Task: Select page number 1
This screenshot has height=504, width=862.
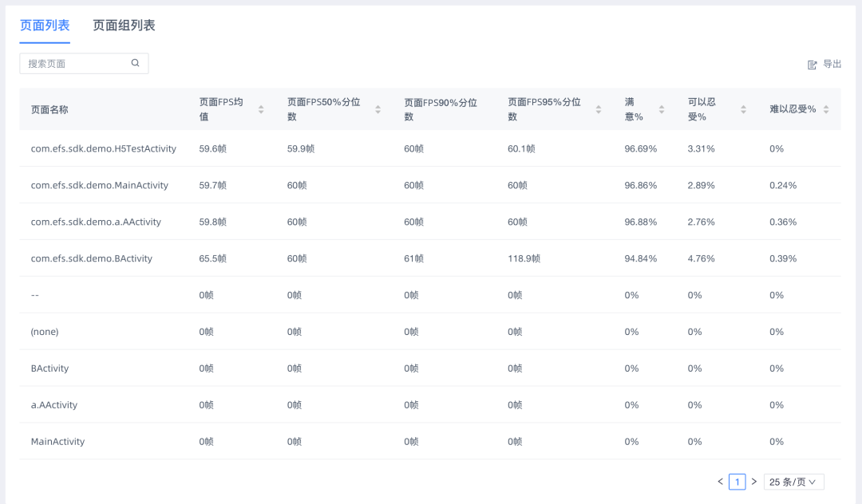Action: (x=737, y=482)
